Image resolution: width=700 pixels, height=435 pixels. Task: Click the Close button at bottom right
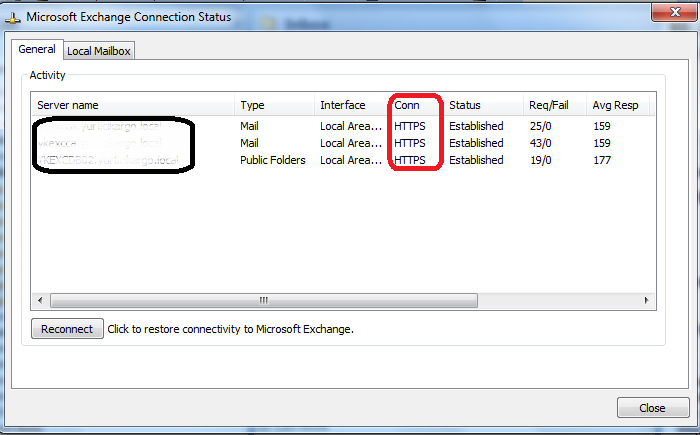pyautogui.click(x=652, y=408)
